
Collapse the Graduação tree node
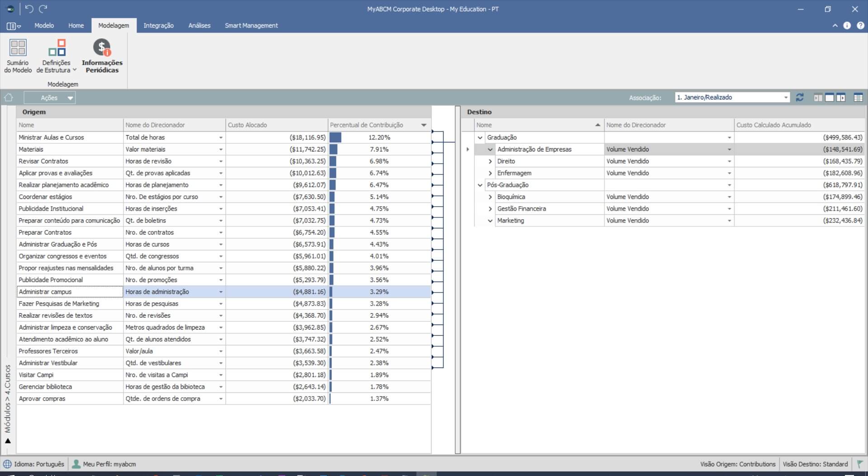[480, 137]
